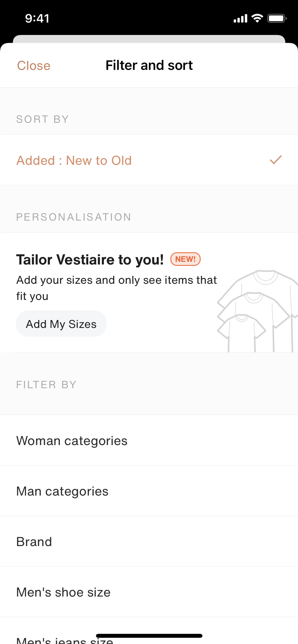Select the Added : New to Old sort option

(74, 160)
